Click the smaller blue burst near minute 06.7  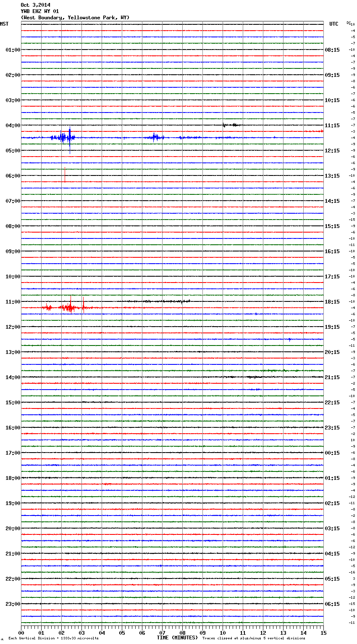pyautogui.click(x=155, y=137)
